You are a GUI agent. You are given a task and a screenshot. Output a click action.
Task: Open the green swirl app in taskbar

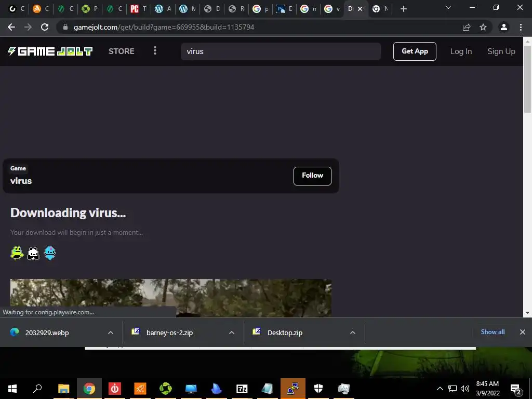pos(166,389)
